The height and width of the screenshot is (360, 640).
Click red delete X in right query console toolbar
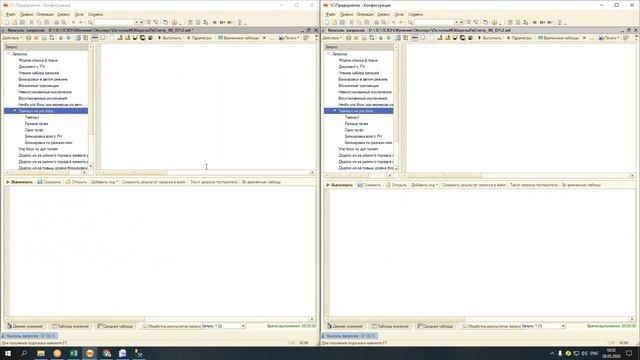356,38
